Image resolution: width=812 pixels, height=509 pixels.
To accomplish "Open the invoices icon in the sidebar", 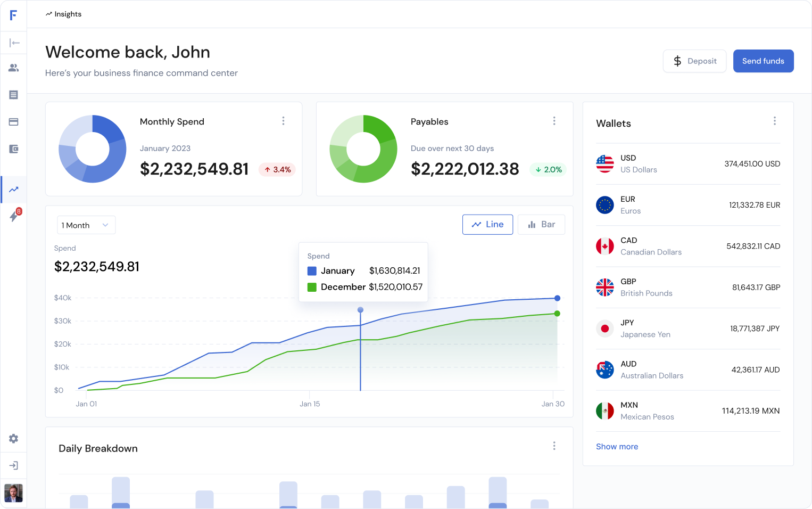I will (13, 95).
